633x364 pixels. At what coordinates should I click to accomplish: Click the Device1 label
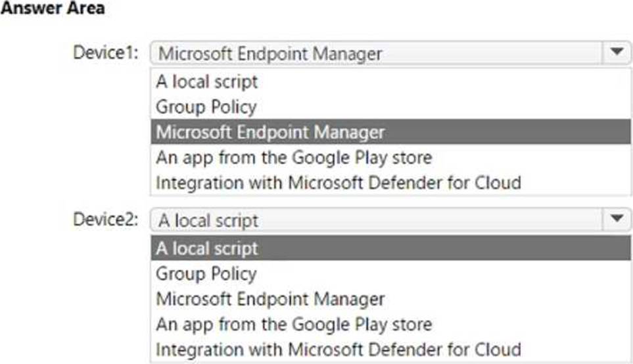point(106,53)
